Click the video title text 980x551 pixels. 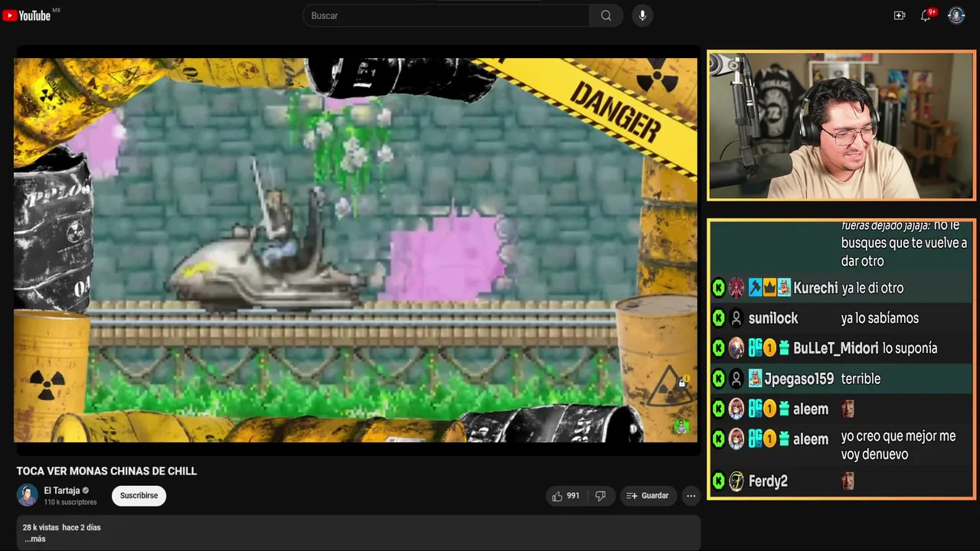[107, 471]
